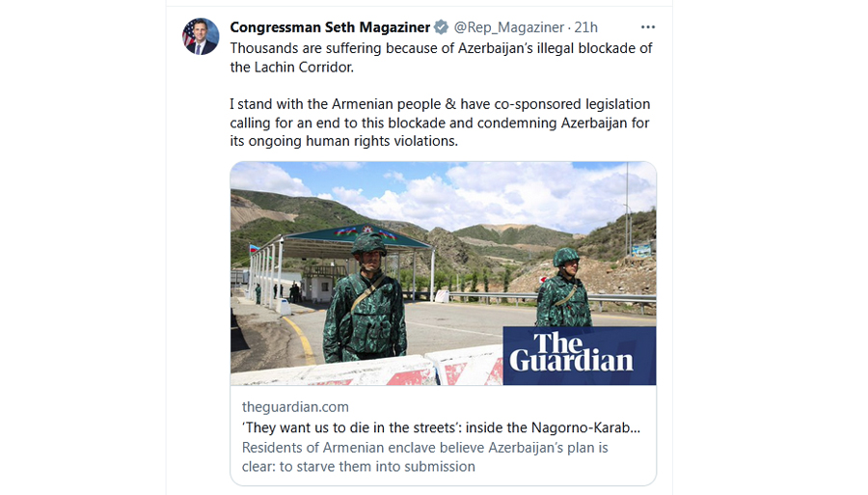Click the second soldier near the guardrail

click(x=563, y=287)
